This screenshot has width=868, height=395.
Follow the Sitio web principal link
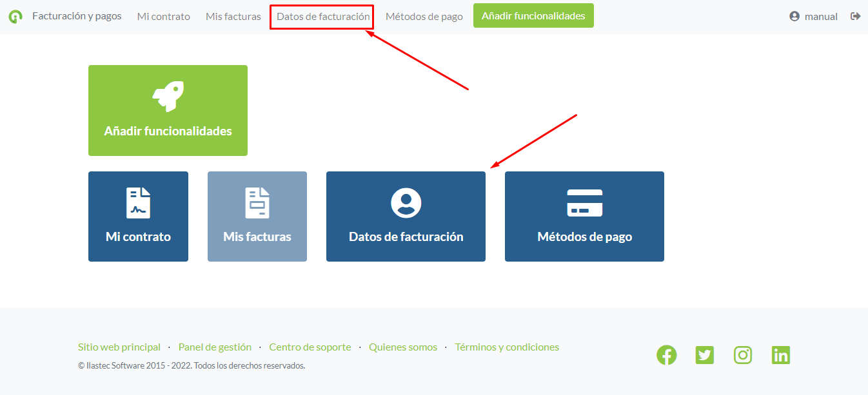tap(119, 347)
